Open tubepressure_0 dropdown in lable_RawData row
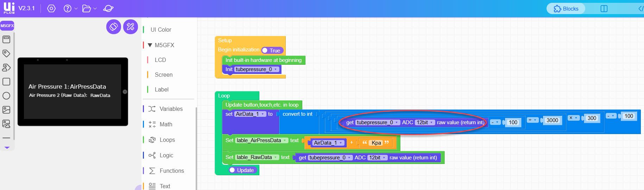 pos(330,158)
